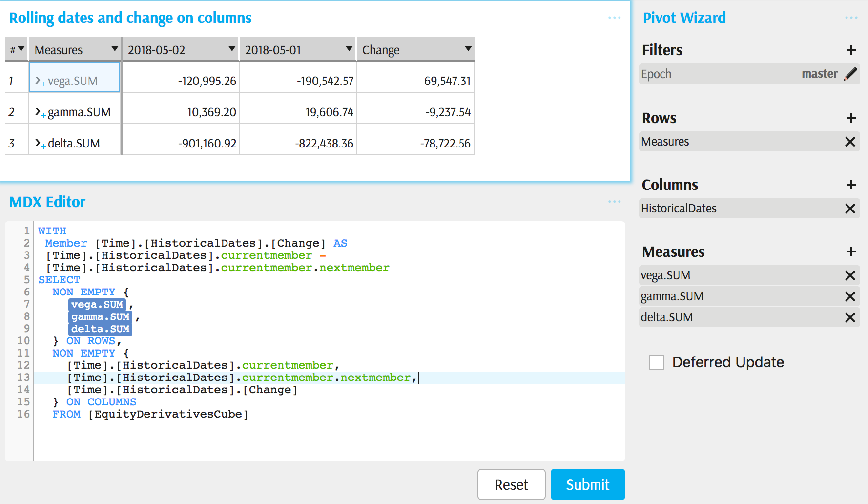The width and height of the screenshot is (868, 504).
Task: Click the cell value -190,542.57
Action: pos(325,81)
